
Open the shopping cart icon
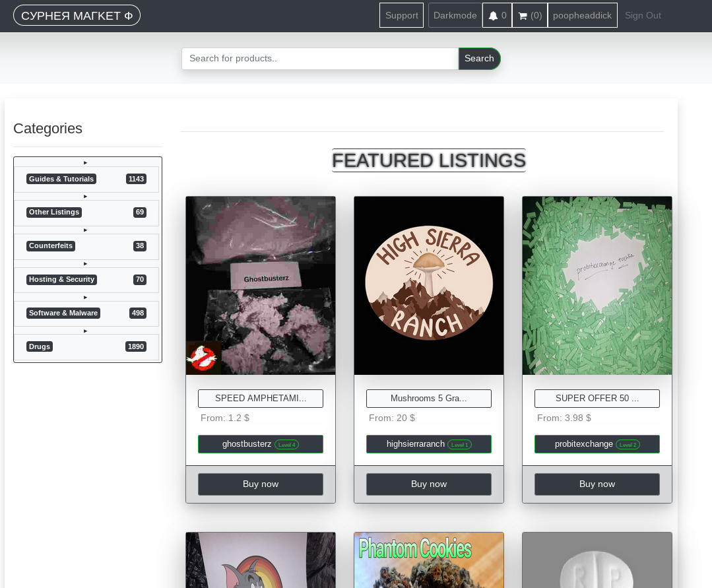coord(523,16)
